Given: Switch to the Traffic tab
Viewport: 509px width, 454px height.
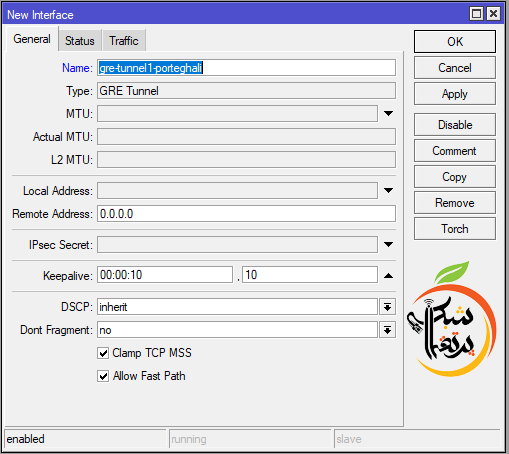Looking at the screenshot, I should pyautogui.click(x=124, y=41).
